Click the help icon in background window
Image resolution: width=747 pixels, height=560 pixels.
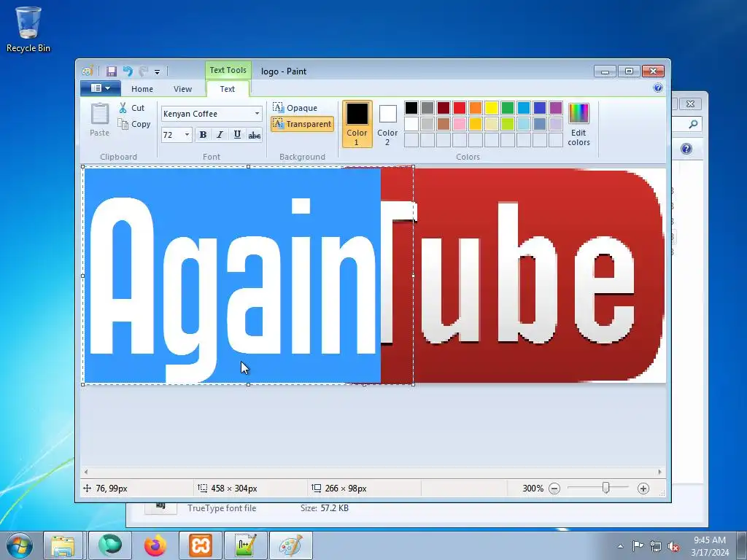coord(686,149)
